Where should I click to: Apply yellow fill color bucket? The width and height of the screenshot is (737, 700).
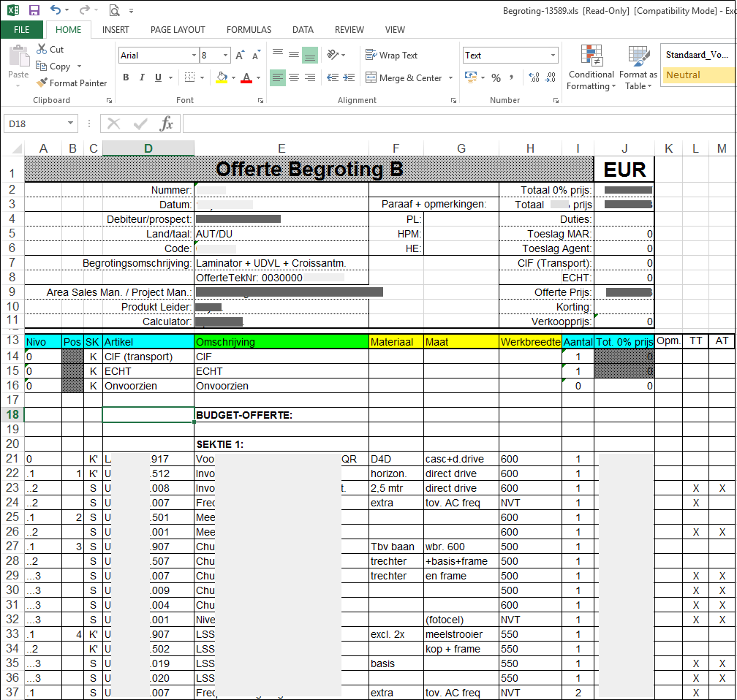click(x=222, y=77)
